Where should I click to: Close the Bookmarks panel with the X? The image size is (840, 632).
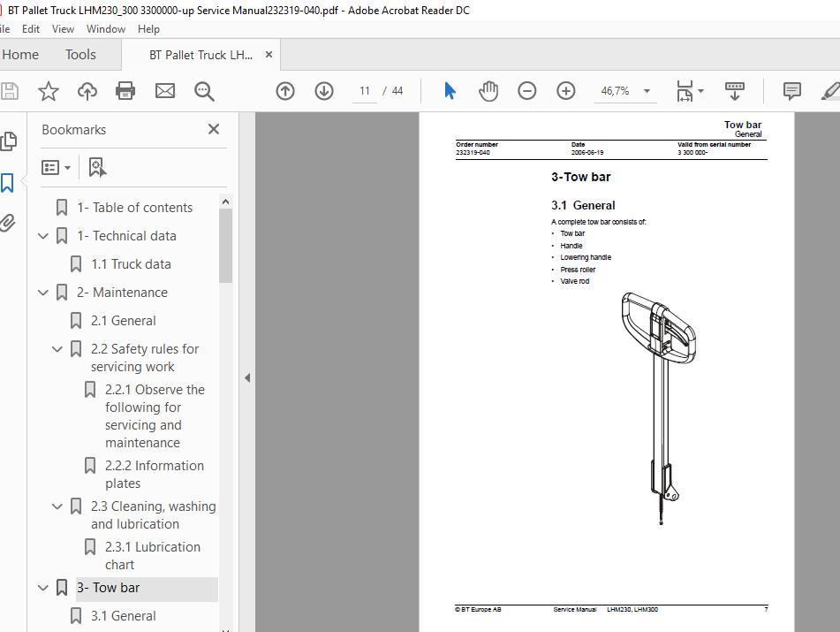(214, 129)
